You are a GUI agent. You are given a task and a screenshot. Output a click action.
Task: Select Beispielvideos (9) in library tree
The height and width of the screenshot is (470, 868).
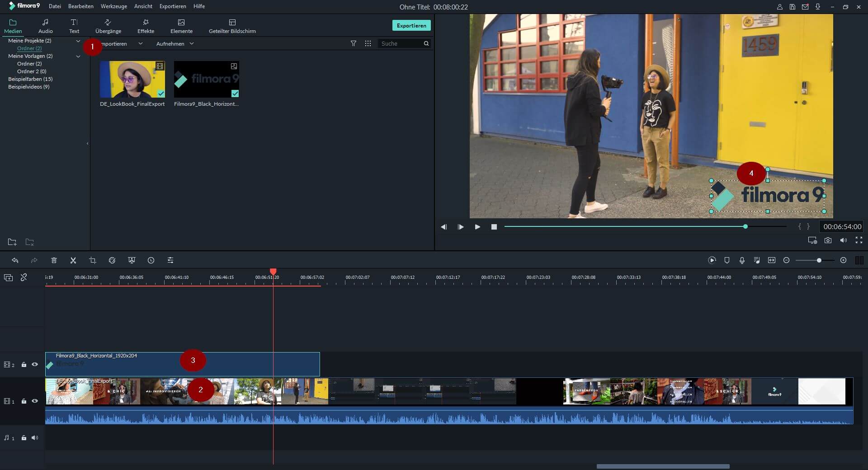[29, 87]
